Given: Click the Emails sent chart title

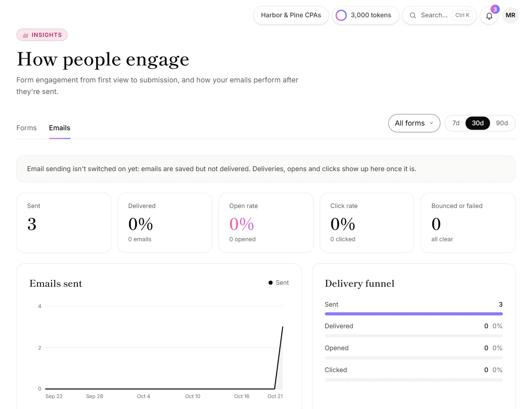Looking at the screenshot, I should coord(56,283).
